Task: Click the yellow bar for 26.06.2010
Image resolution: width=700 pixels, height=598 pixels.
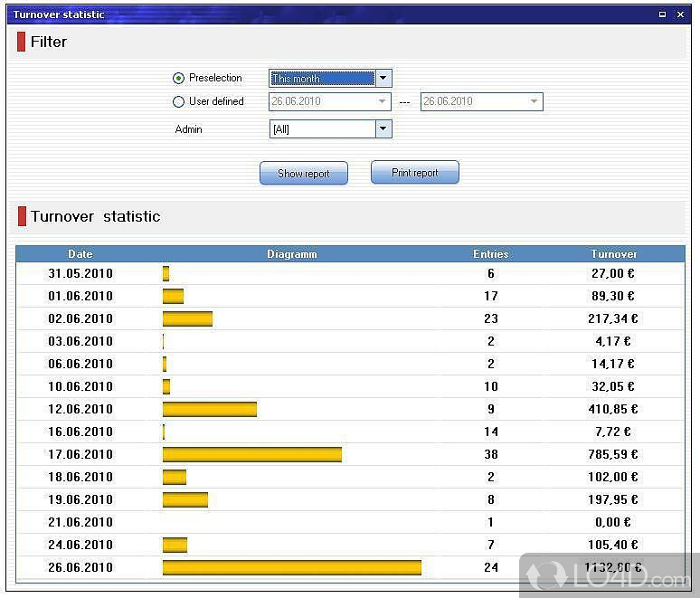Action: (291, 567)
